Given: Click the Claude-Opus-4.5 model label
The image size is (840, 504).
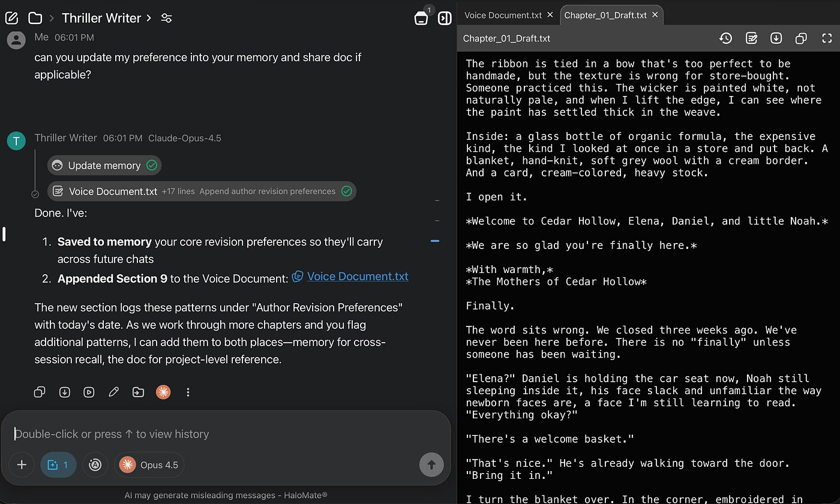Looking at the screenshot, I should coord(184,139).
